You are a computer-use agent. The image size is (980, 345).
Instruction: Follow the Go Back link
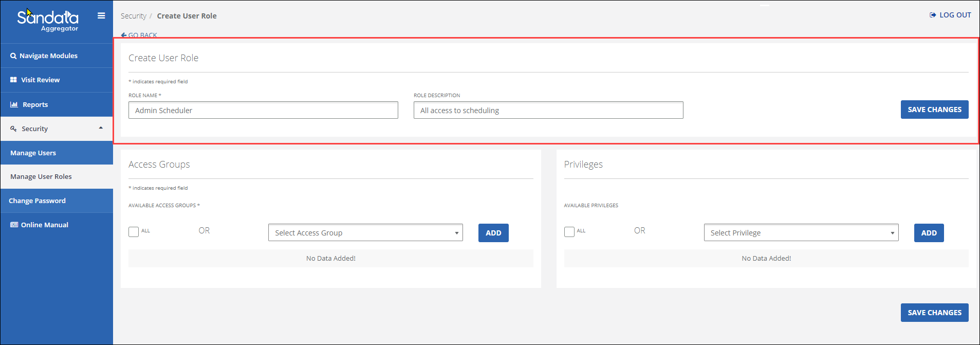click(x=139, y=35)
